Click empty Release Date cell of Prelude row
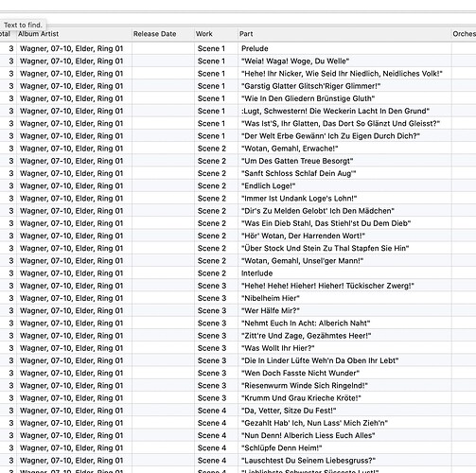The image size is (476, 473). click(163, 48)
